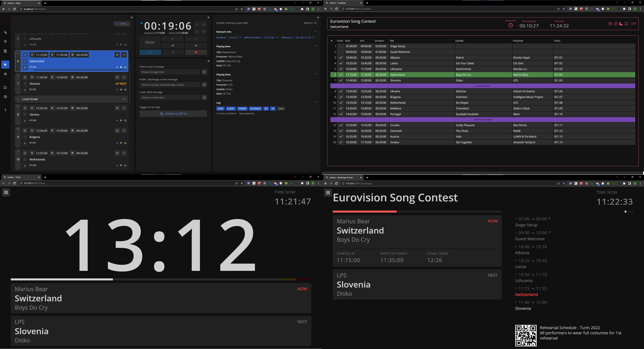Export cuesheet using CSV button
The width and height of the screenshot is (644, 349).
point(633,24)
